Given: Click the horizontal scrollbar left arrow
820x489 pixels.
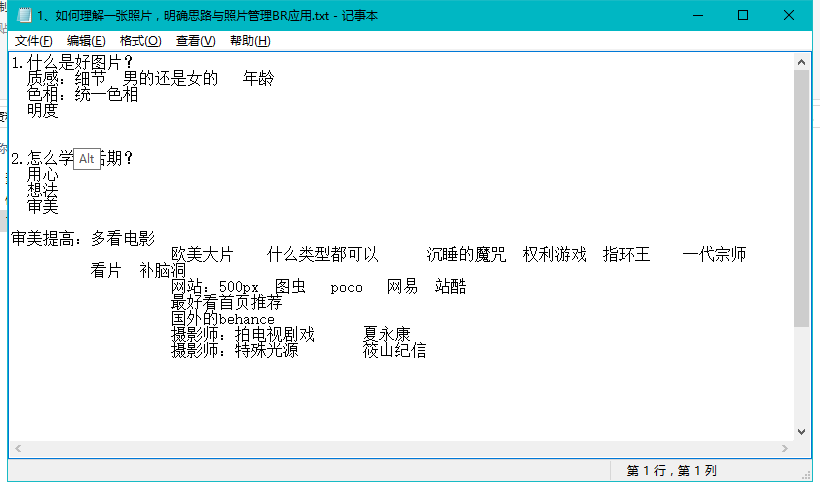Looking at the screenshot, I should tap(17, 449).
